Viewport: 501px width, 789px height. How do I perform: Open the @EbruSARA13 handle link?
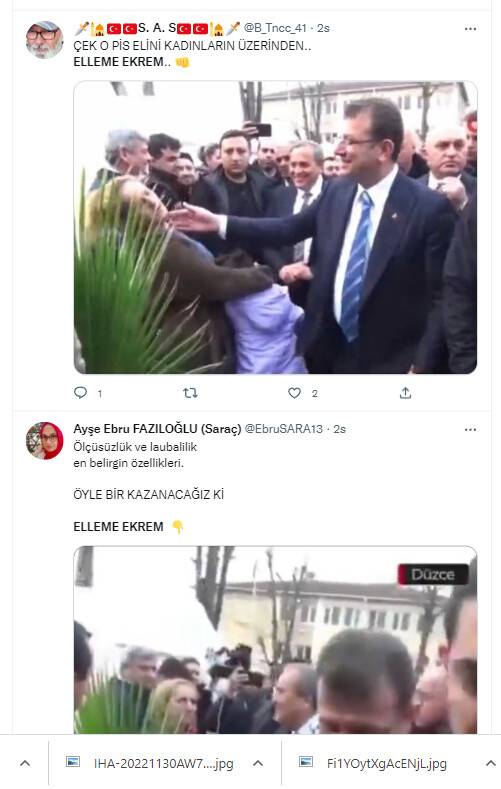point(284,429)
